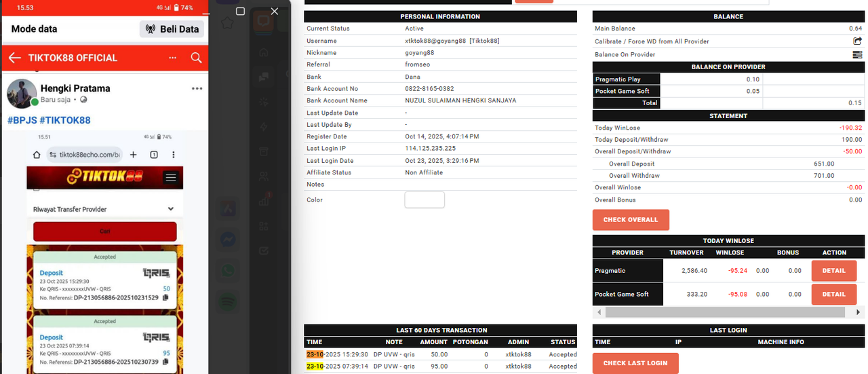The height and width of the screenshot is (374, 868).
Task: Open the three-dot menu on Hengki Pratama's post
Action: tap(197, 88)
